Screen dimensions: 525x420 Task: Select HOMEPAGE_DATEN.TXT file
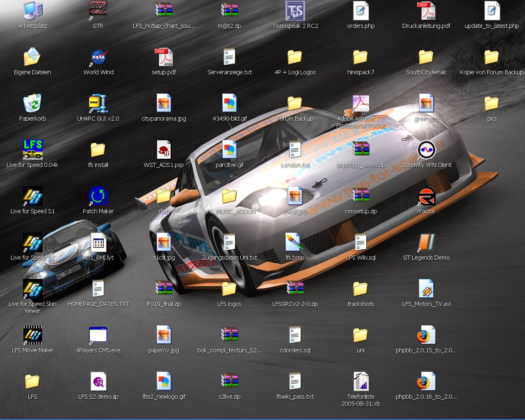tap(98, 289)
